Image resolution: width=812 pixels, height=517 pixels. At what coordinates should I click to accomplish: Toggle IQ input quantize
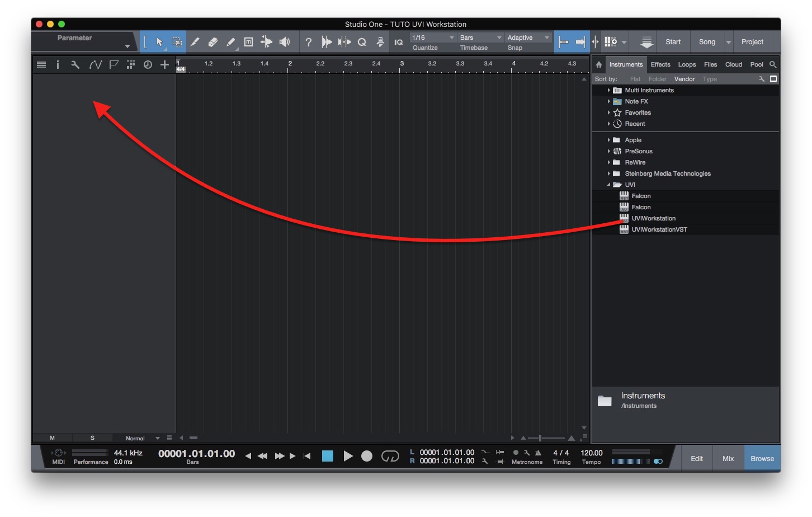point(398,42)
